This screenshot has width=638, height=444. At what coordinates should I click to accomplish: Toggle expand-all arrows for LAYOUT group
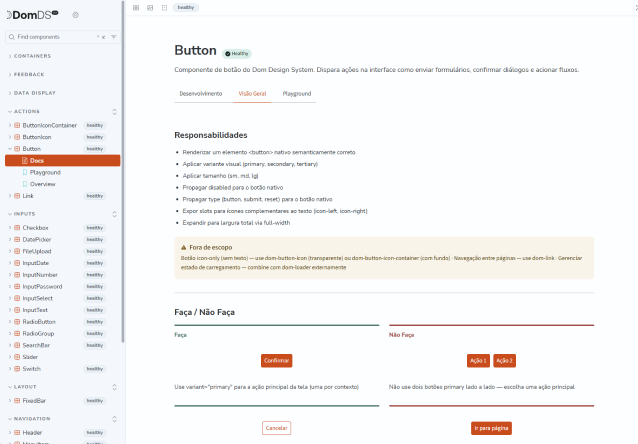(x=114, y=387)
